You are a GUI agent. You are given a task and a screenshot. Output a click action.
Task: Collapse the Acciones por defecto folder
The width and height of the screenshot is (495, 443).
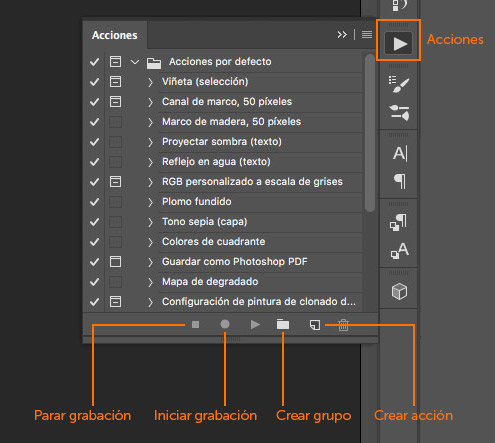tap(135, 62)
